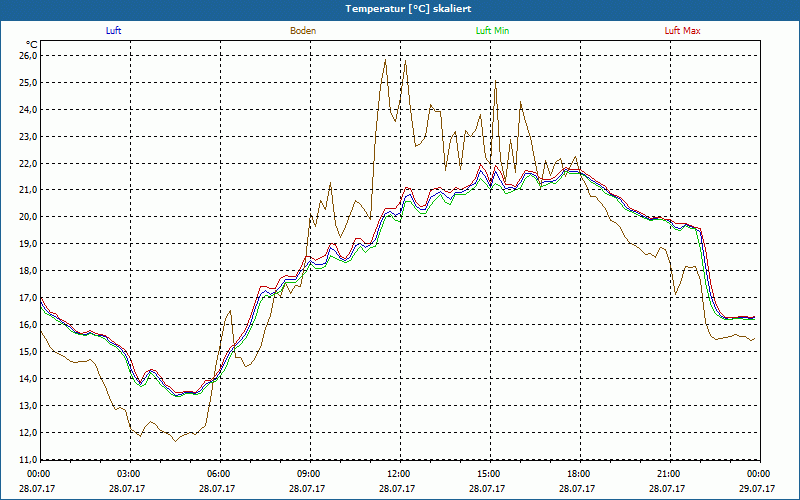800x500 pixels.
Task: Click the '21,0' y-axis tick label
Action: (29, 190)
